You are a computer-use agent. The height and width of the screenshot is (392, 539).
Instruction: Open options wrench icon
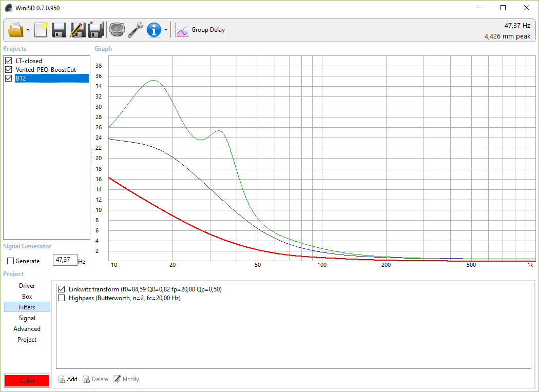click(x=136, y=30)
